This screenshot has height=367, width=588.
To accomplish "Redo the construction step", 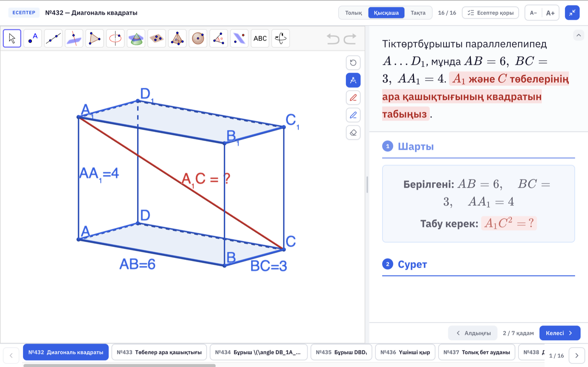I will [350, 39].
